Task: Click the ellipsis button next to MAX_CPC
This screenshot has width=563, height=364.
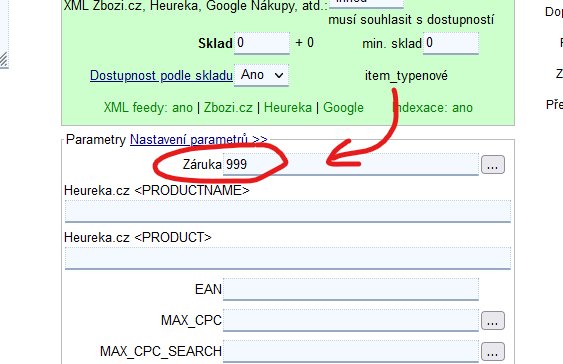Action: [493, 321]
